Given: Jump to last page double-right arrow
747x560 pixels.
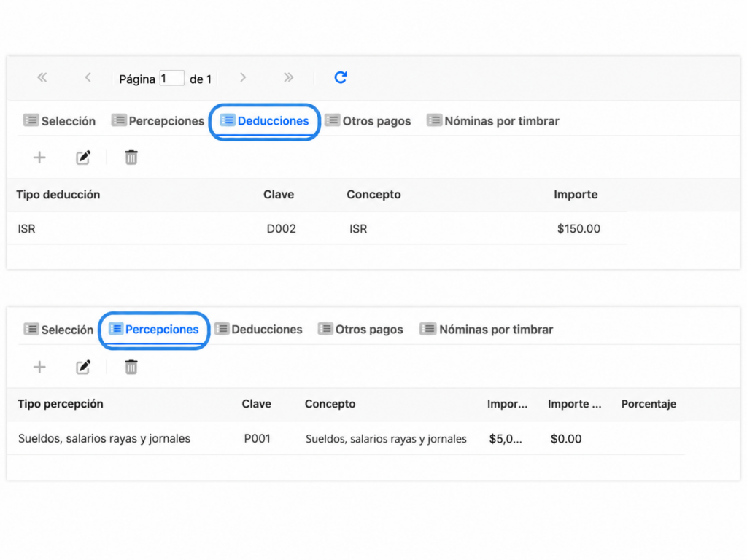Looking at the screenshot, I should pos(288,77).
